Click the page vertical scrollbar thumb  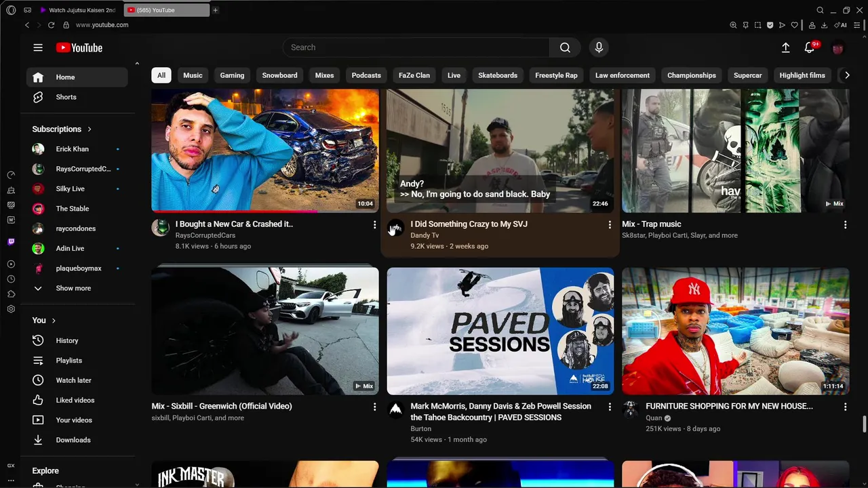(865, 424)
